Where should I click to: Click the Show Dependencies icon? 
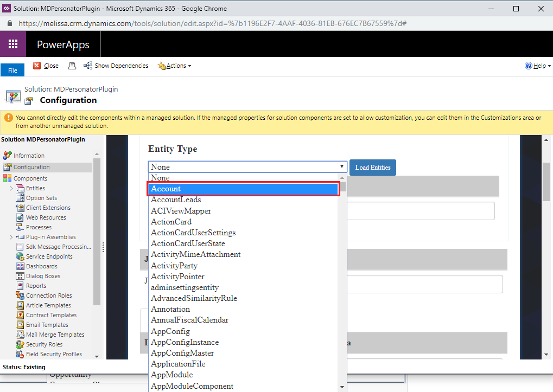(88, 66)
